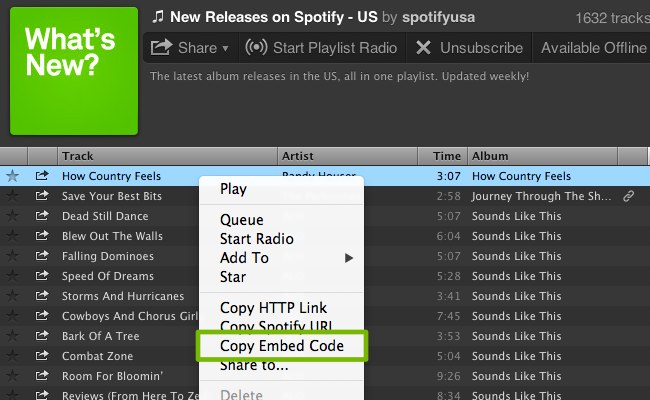Image resolution: width=650 pixels, height=400 pixels.
Task: Select Copy Embed Code
Action: 282,346
